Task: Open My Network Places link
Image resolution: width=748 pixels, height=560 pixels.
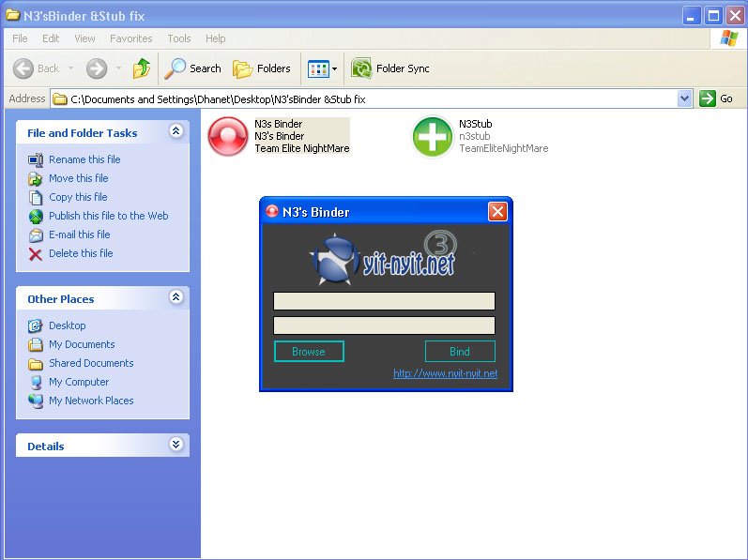Action: (91, 401)
